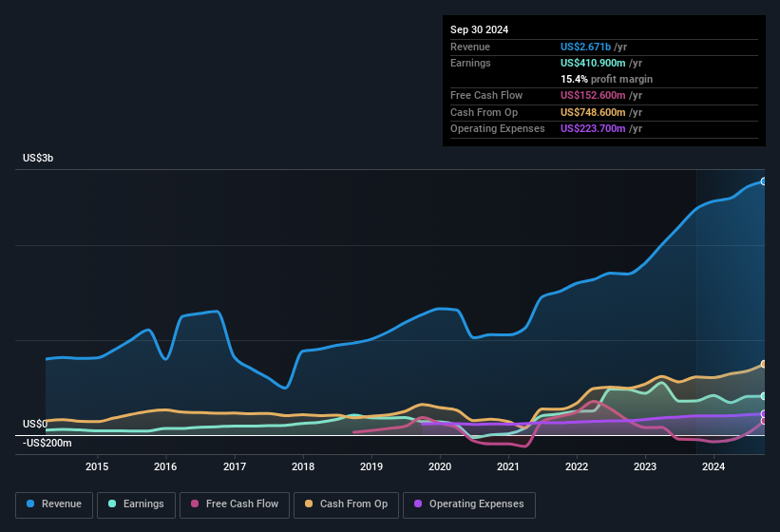Click the 2021 x-axis label
The image size is (780, 532).
pyautogui.click(x=508, y=466)
